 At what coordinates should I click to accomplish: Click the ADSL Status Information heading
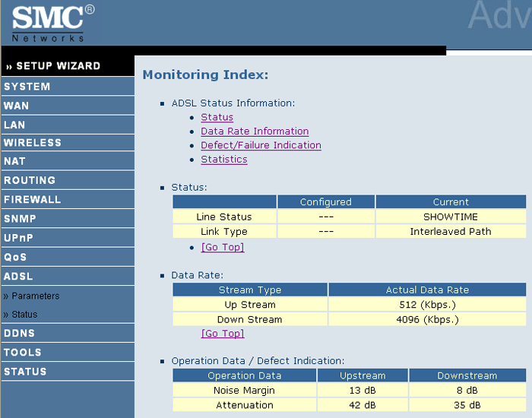tap(233, 103)
